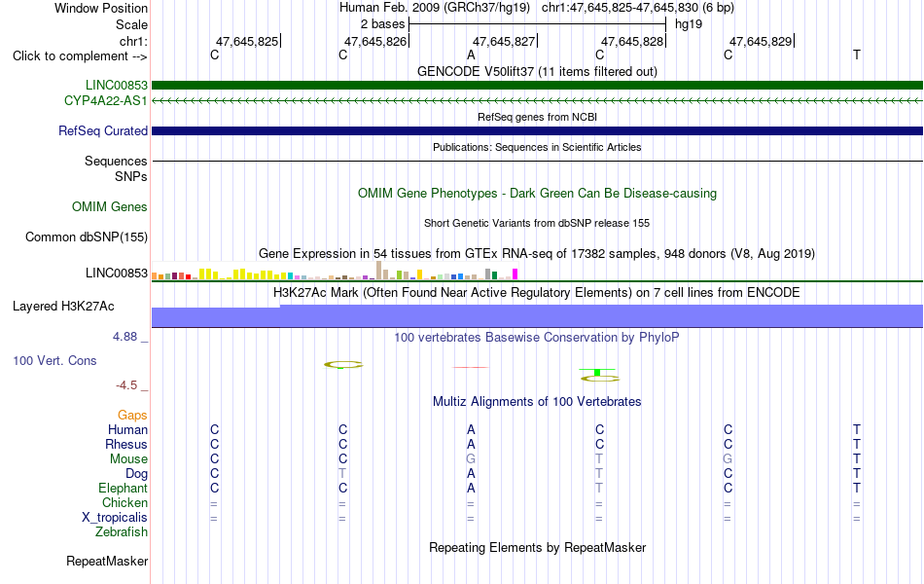The image size is (924, 584).
Task: Click the Mouse alignment row label
Action: coord(128,459)
